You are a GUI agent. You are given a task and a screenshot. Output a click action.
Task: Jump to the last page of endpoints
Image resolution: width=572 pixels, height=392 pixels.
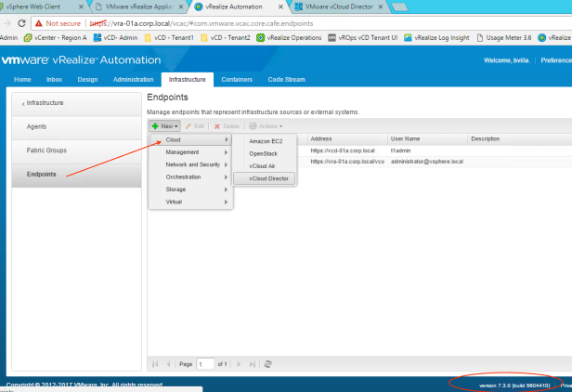(x=252, y=365)
